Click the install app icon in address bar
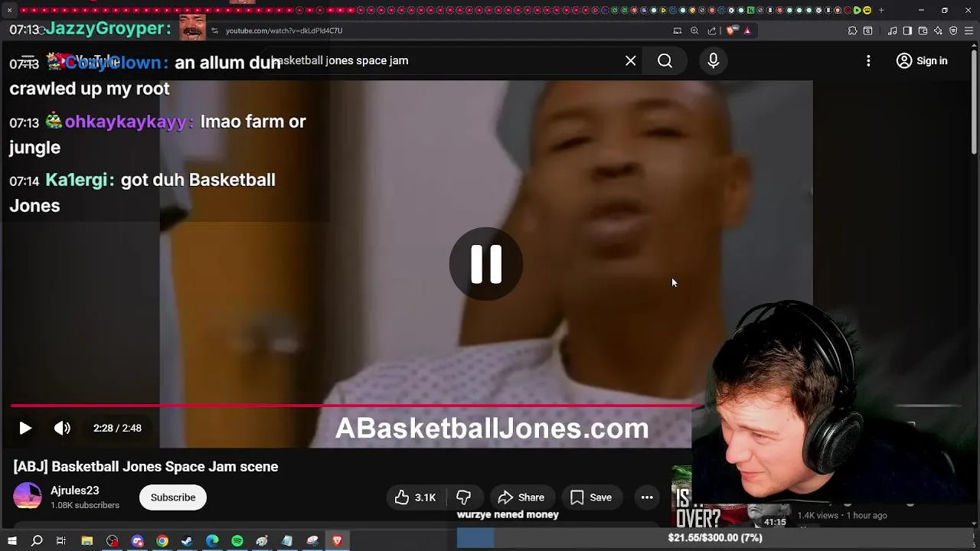This screenshot has height=551, width=980. pyautogui.click(x=678, y=31)
